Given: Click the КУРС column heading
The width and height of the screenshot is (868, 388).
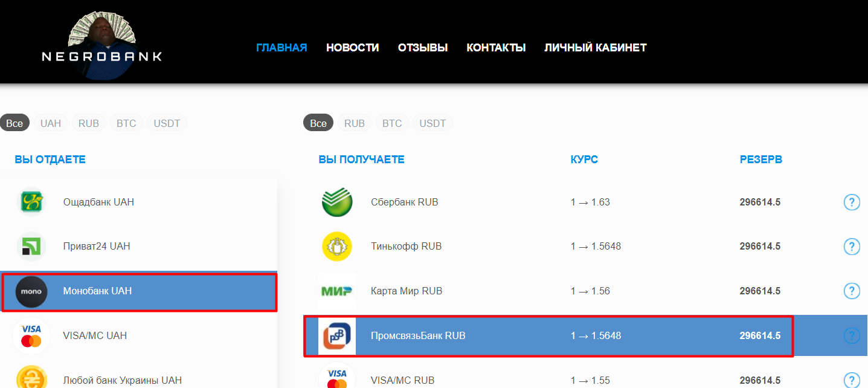Looking at the screenshot, I should point(584,160).
